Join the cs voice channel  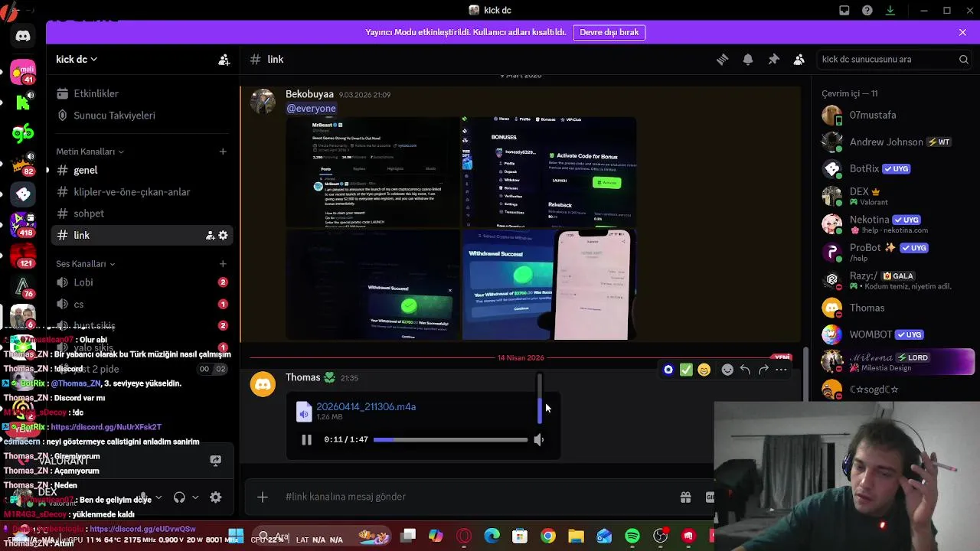142,304
